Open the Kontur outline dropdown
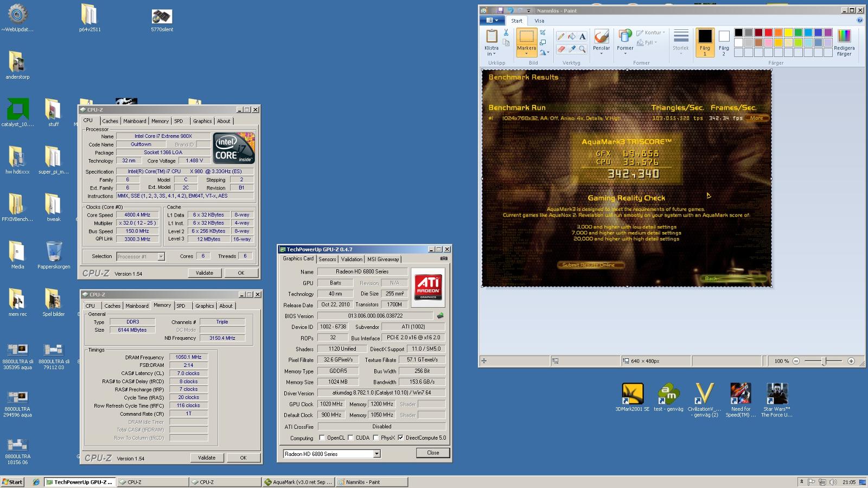This screenshot has height=488, width=868. pos(650,33)
